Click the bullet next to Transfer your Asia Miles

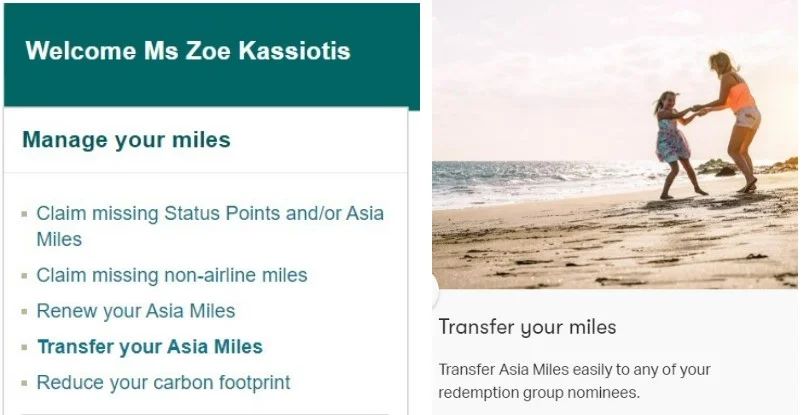25,348
